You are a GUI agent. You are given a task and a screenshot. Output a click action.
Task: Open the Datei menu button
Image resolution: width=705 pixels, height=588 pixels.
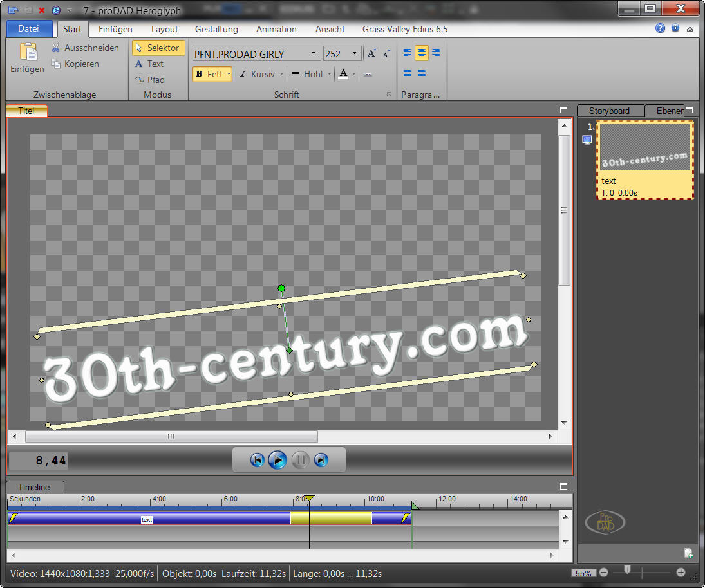pos(28,29)
